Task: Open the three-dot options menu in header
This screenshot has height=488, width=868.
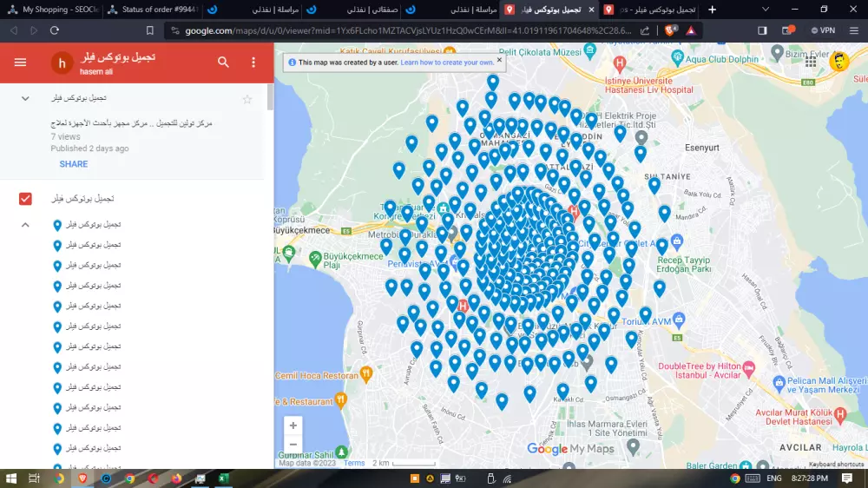Action: tap(253, 63)
